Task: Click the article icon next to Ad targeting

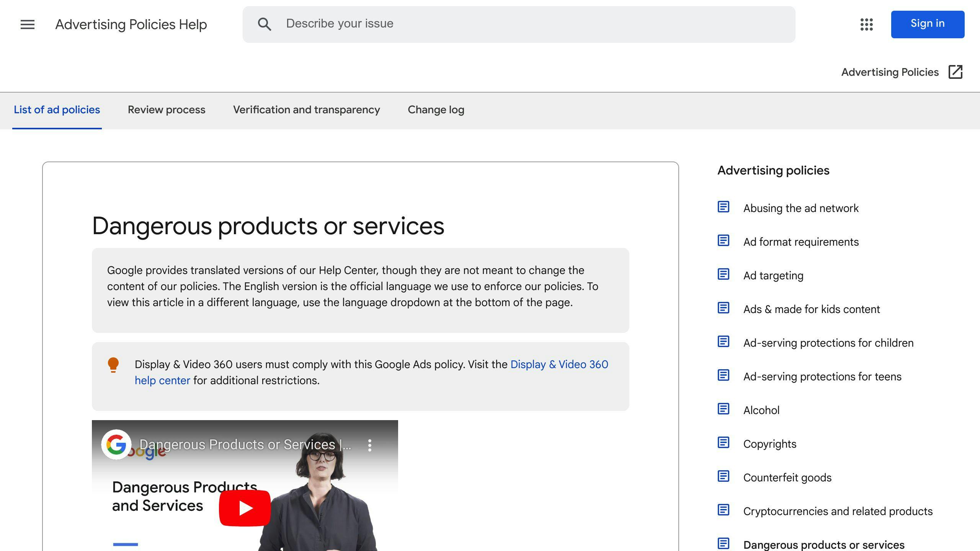Action: pos(723,274)
